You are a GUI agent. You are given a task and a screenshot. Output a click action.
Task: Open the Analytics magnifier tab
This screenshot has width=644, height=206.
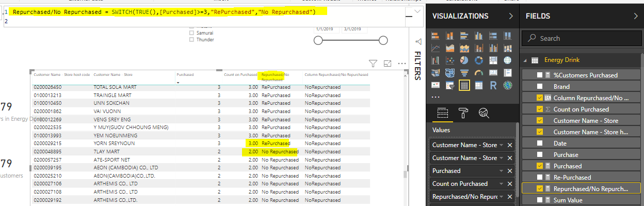tap(484, 113)
